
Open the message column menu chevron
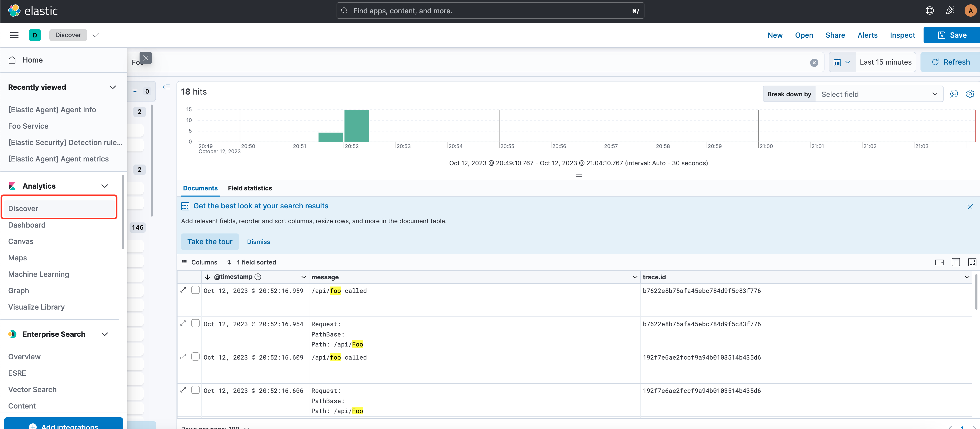[635, 277]
